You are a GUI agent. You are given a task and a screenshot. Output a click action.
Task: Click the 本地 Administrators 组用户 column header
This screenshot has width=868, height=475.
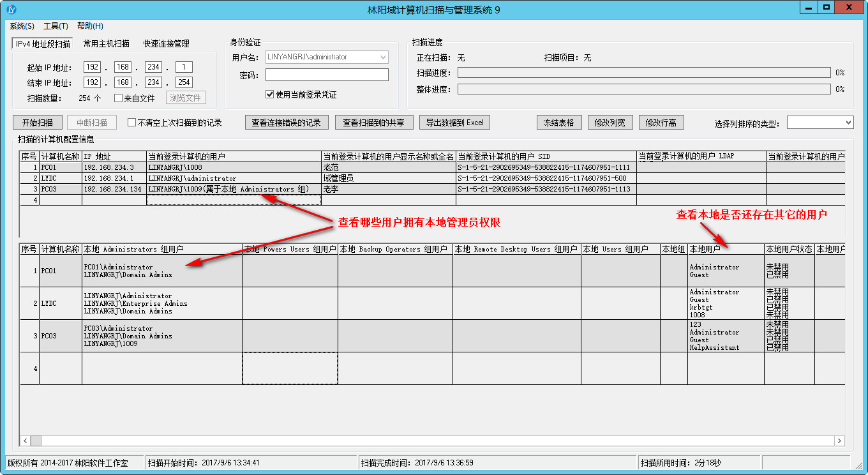point(161,249)
